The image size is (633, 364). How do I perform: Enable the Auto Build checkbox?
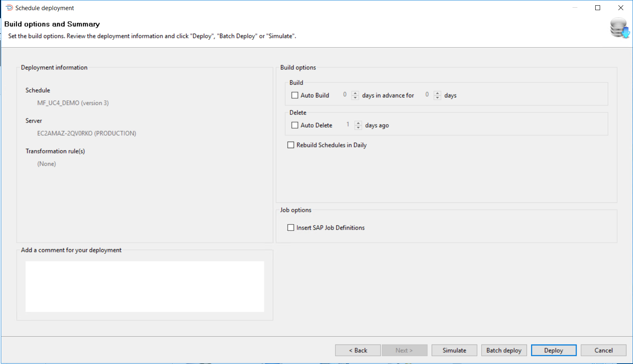295,95
